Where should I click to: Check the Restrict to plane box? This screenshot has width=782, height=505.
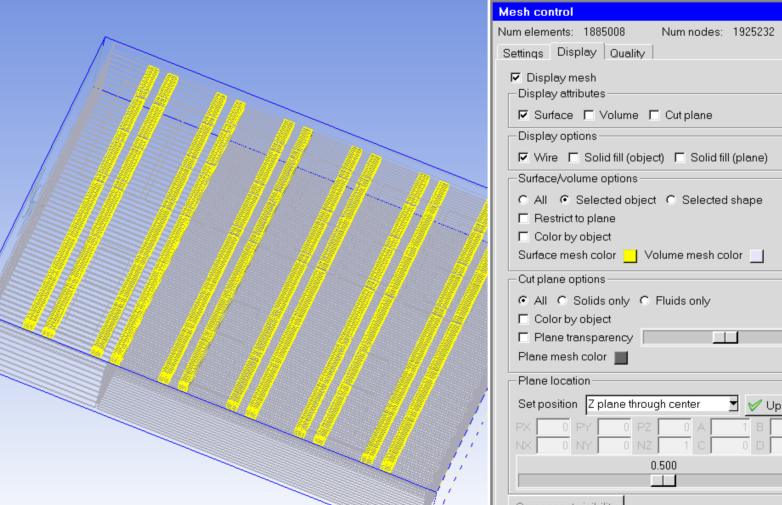click(524, 218)
